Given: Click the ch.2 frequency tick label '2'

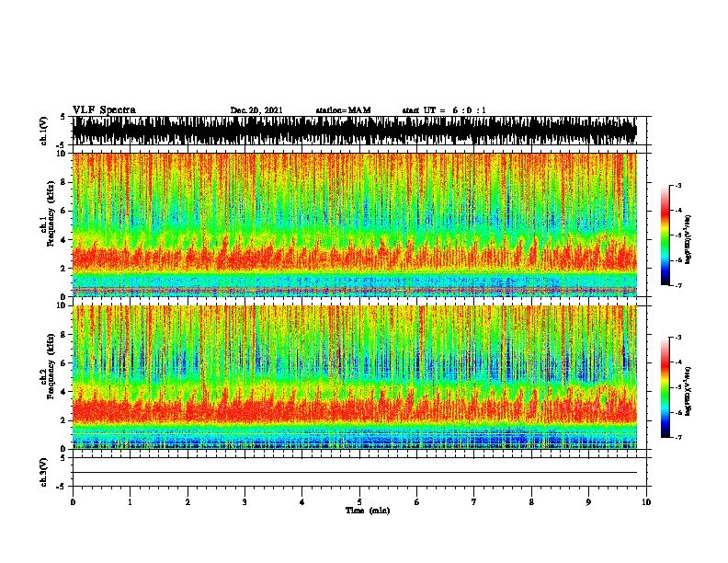Looking at the screenshot, I should point(63,420).
